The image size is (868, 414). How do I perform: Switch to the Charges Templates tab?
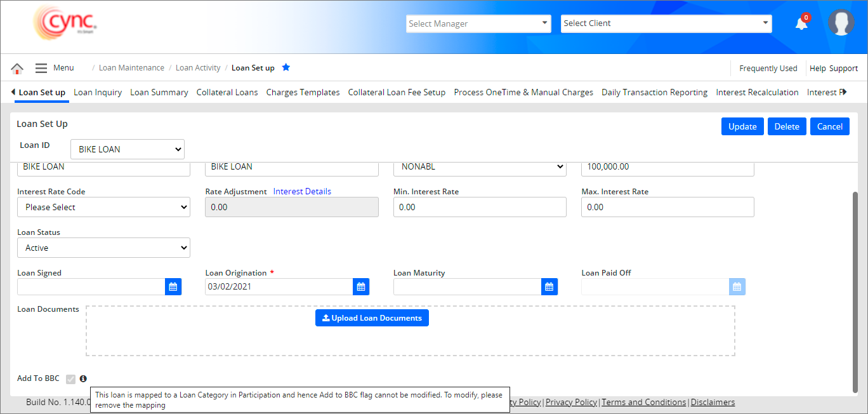pyautogui.click(x=303, y=92)
